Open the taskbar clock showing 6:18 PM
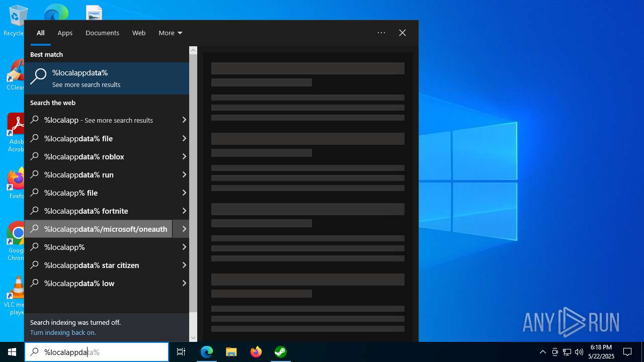Screen dimensions: 644x362 pos(601,352)
